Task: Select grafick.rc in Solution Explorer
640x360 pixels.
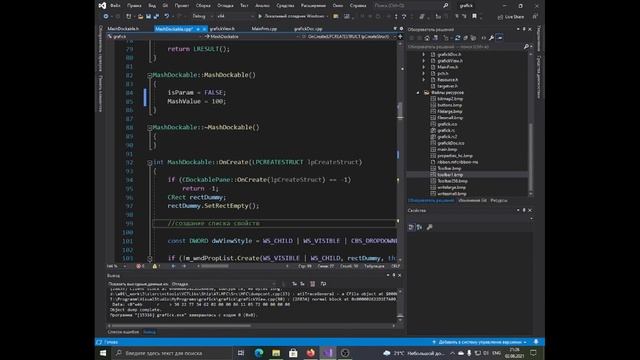Action: 446,131
